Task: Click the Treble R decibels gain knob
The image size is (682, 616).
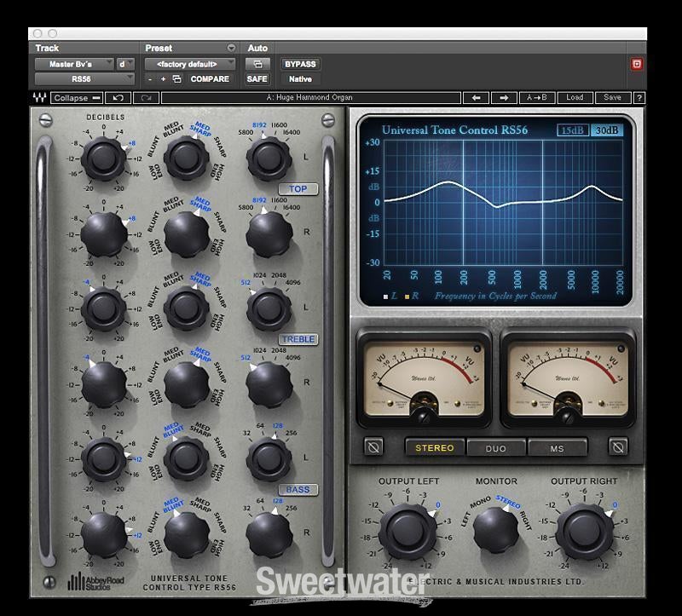Action: point(103,385)
